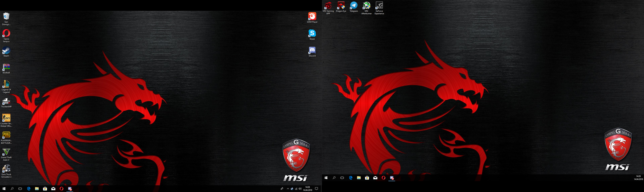Switch to Discord on right taskbar
Screen dimensions: 644x192
392,178
